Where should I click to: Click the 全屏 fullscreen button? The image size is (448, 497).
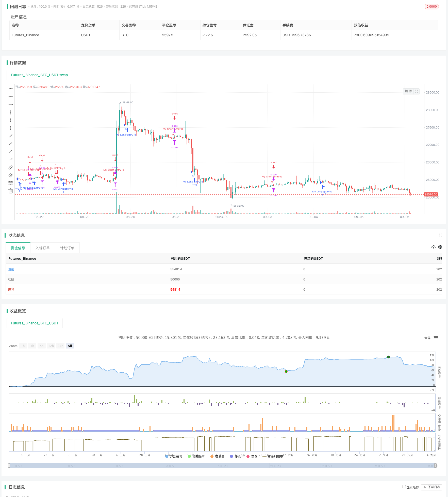[427, 338]
